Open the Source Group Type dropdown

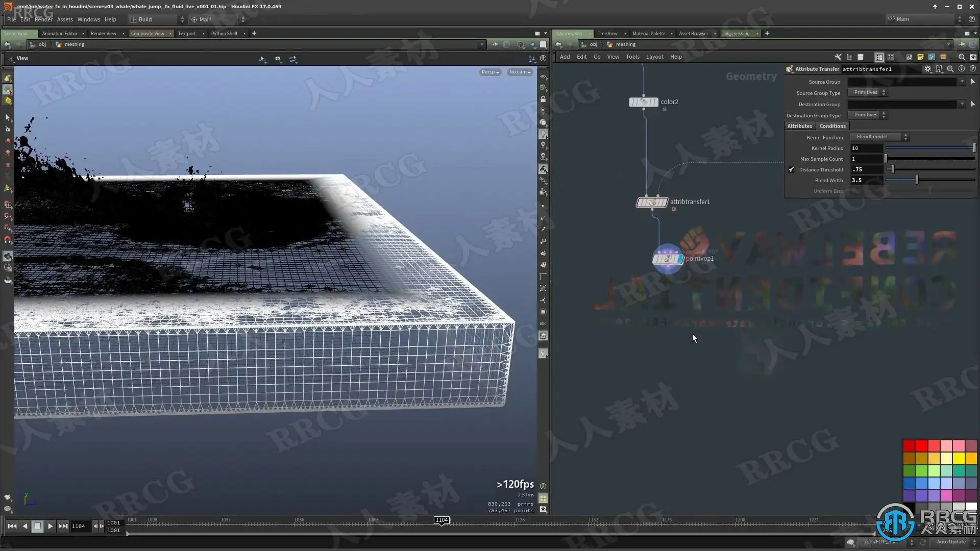(x=868, y=92)
